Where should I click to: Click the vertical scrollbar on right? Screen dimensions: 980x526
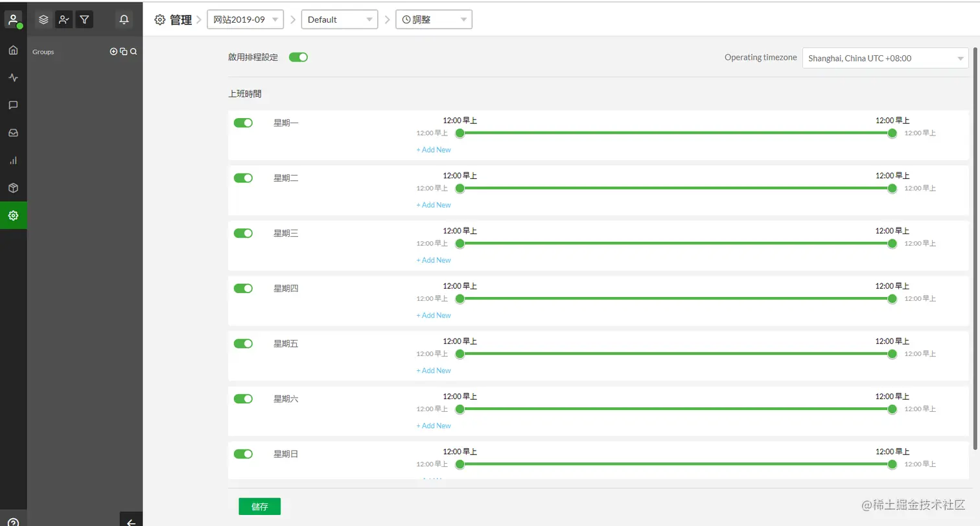coord(975,248)
